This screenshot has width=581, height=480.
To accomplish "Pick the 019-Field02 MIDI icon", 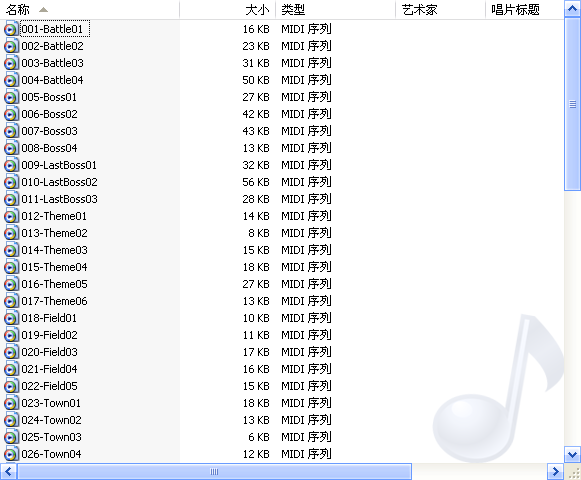I will coord(11,335).
